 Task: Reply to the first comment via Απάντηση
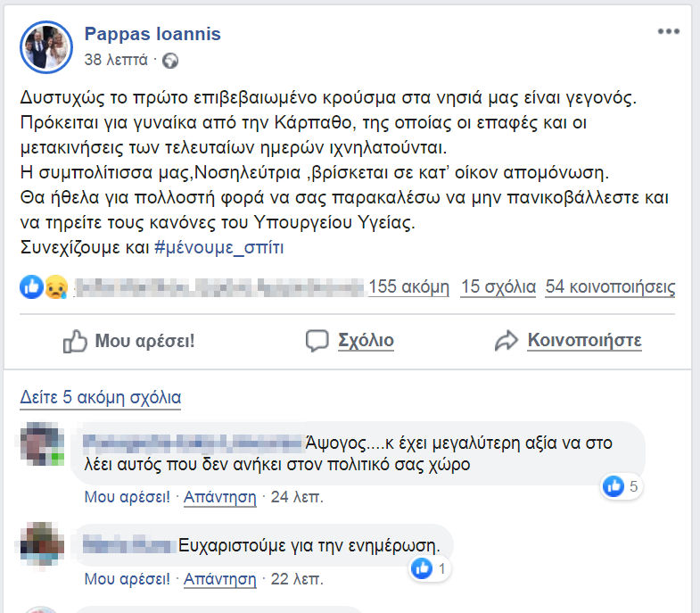219,496
